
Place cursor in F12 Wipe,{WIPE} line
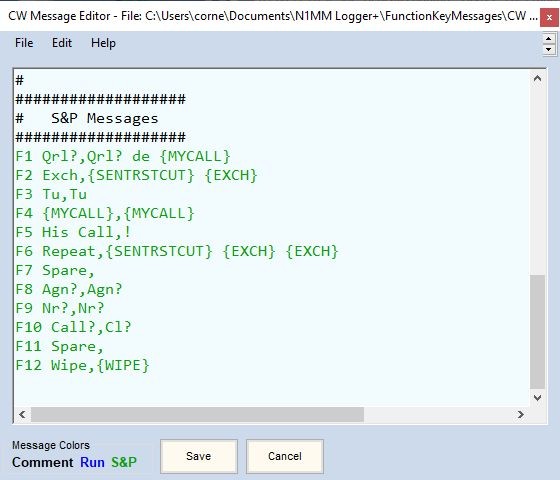pos(82,365)
